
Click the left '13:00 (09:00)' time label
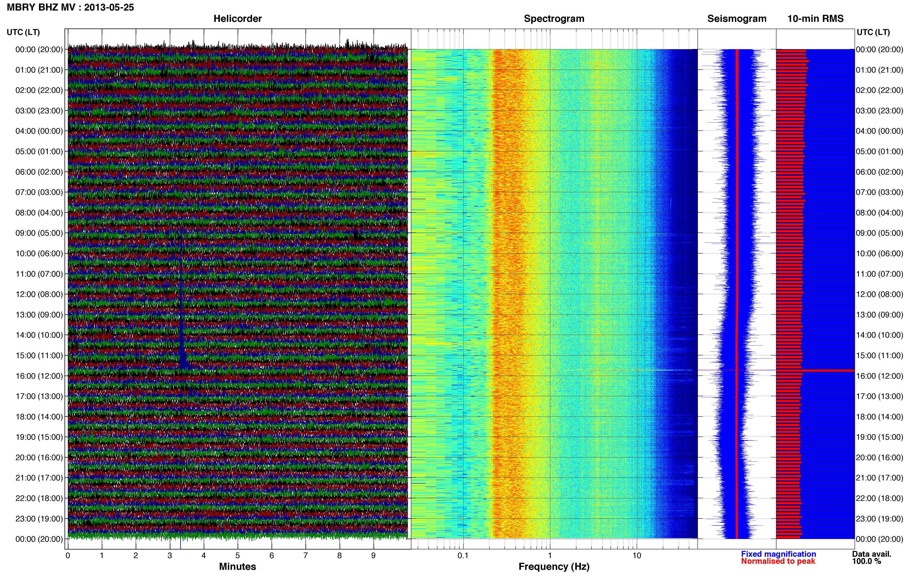click(x=39, y=315)
